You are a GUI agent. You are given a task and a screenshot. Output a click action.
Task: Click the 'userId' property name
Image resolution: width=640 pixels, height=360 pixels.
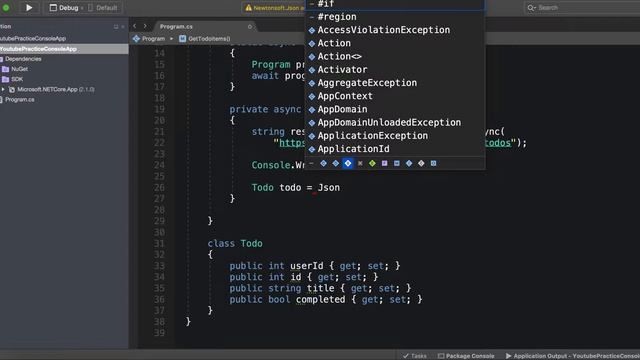pos(307,266)
